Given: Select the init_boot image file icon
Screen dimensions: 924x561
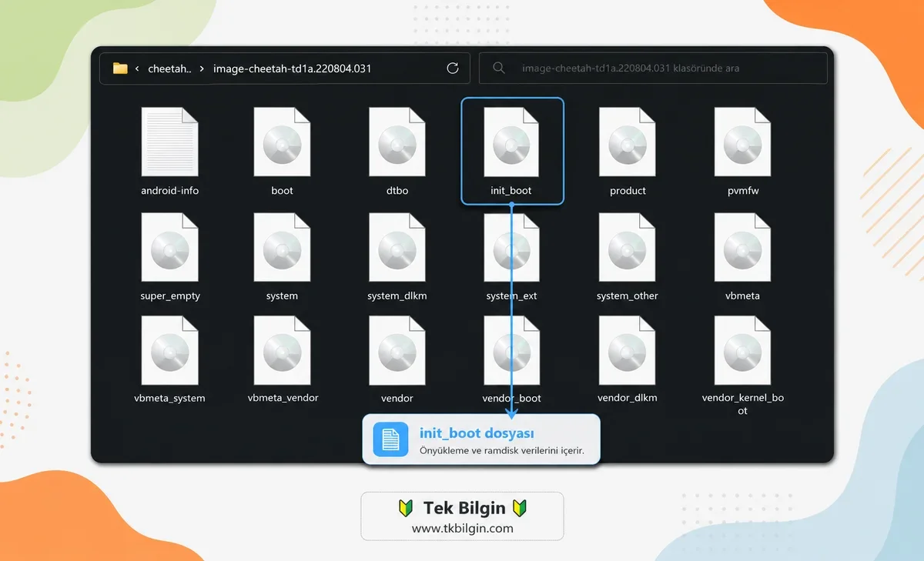Looking at the screenshot, I should 512,142.
